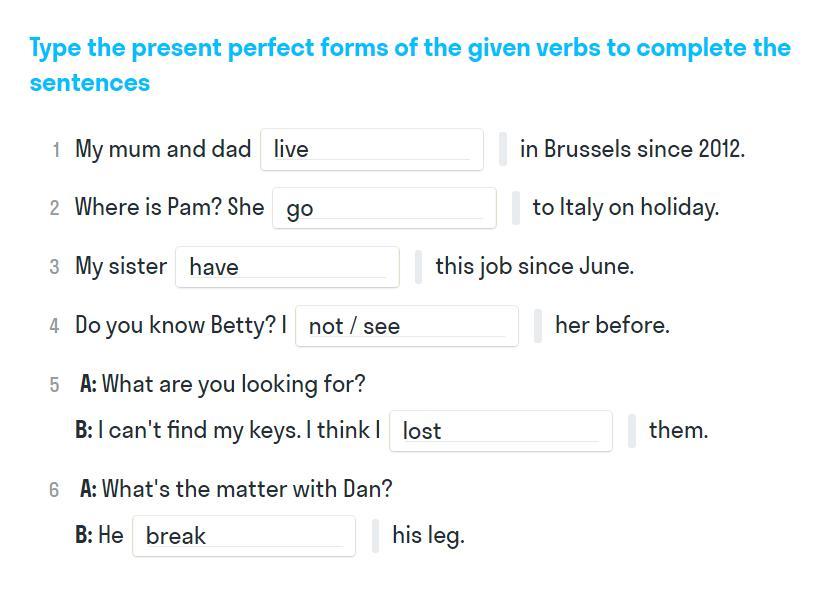Image resolution: width=820 pixels, height=603 pixels.
Task: Click the question 'What are you looking for?'
Action: pos(234,385)
